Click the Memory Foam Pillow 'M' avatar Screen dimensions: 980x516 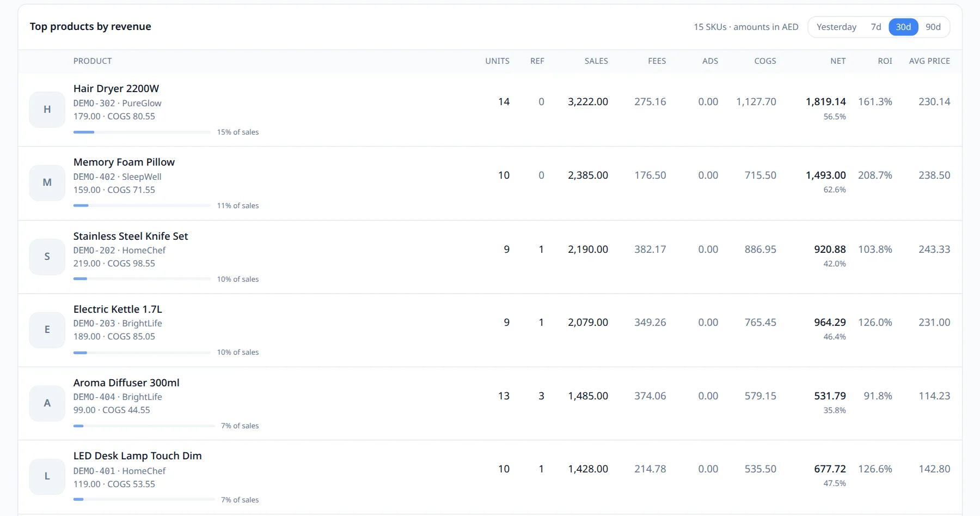point(47,183)
